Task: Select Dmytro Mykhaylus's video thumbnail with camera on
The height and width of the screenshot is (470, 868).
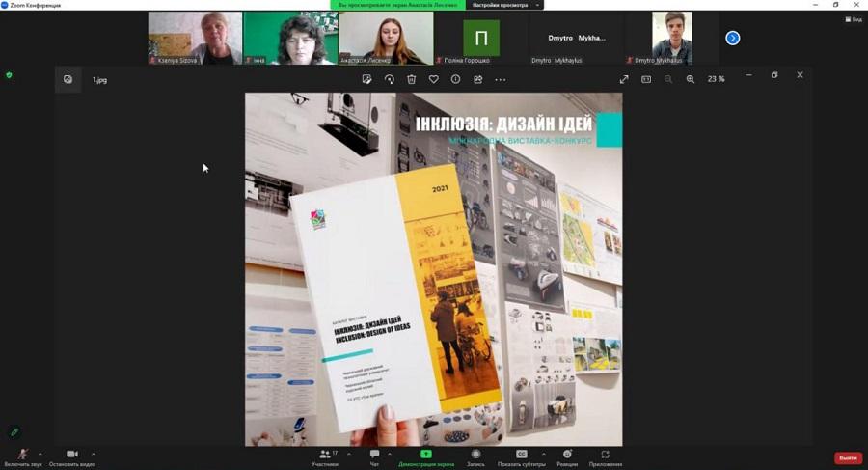Action: [671, 39]
